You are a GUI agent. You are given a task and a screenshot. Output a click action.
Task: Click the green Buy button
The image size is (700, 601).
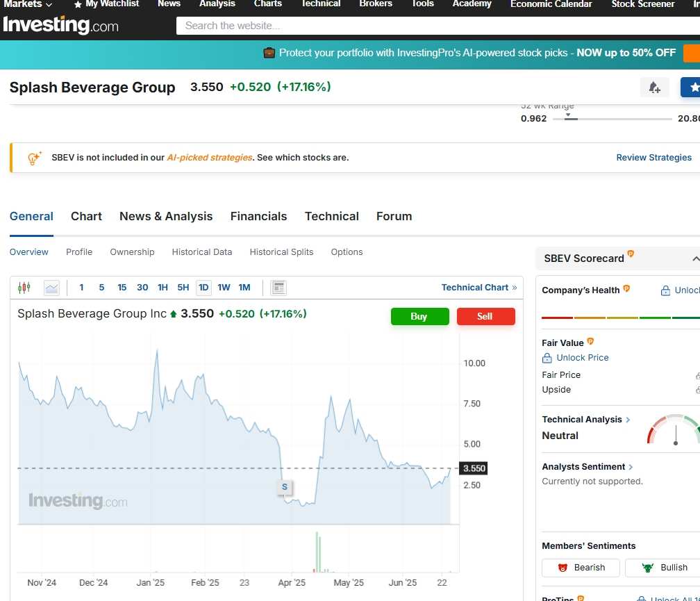[419, 317]
